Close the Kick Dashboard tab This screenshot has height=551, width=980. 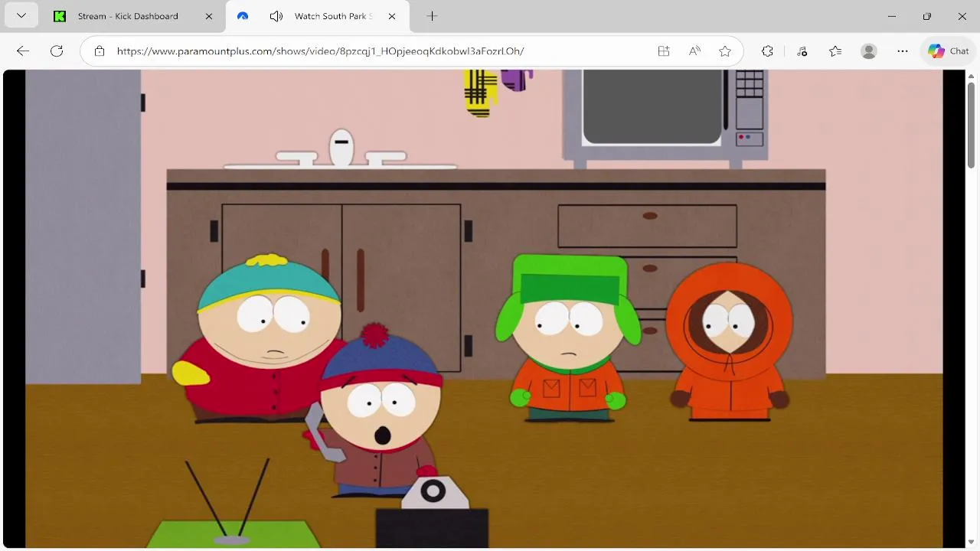coord(209,16)
